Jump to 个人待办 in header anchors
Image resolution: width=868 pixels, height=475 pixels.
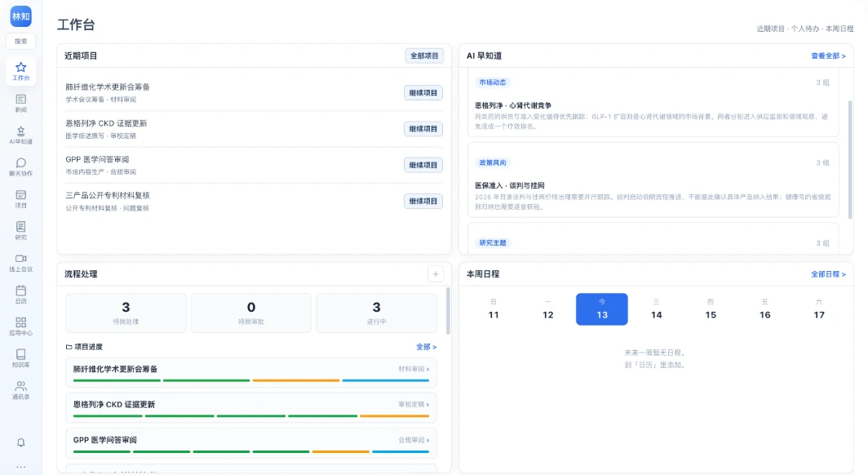[805, 29]
